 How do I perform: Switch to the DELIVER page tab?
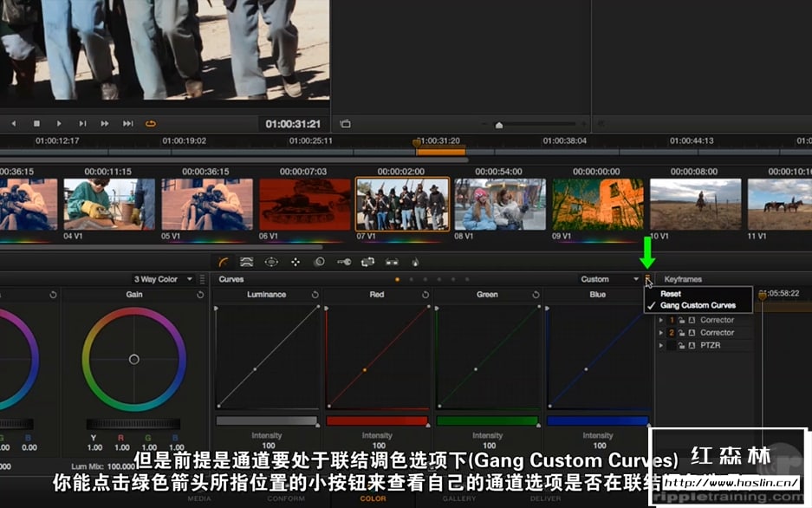(545, 498)
